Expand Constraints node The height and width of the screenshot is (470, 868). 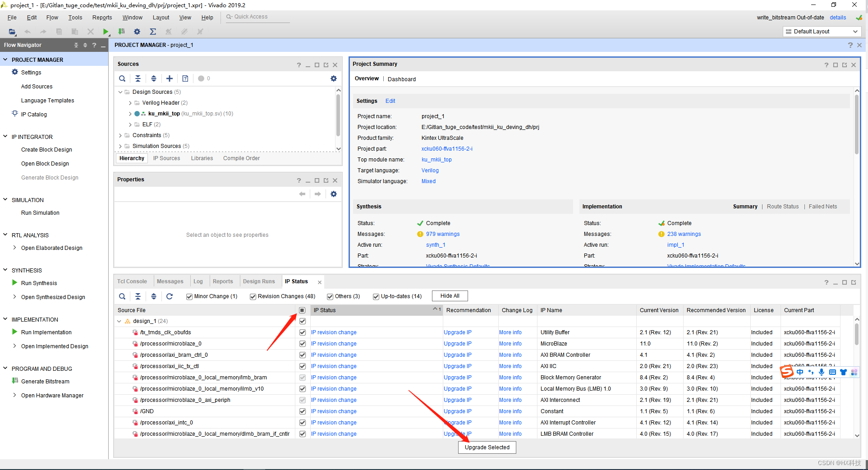120,135
